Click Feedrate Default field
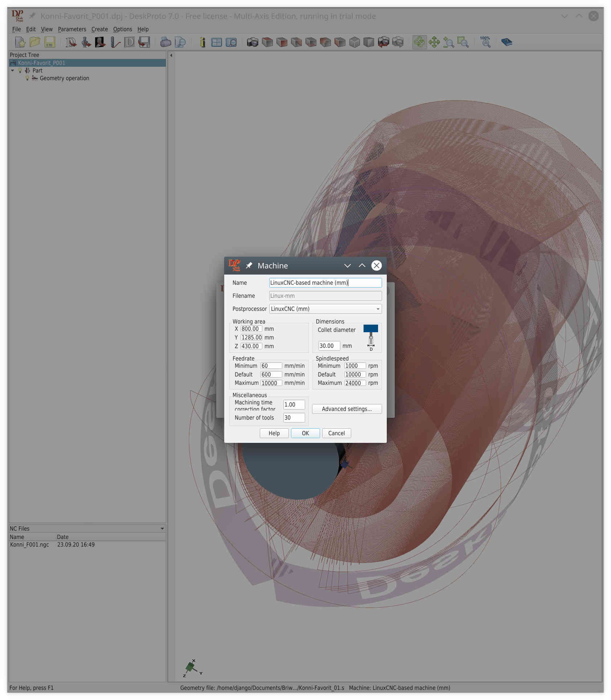 [271, 374]
